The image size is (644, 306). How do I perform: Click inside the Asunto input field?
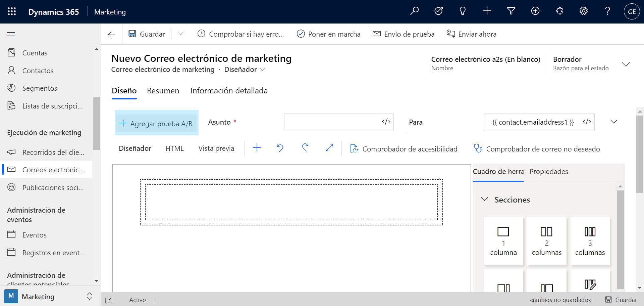click(x=335, y=122)
